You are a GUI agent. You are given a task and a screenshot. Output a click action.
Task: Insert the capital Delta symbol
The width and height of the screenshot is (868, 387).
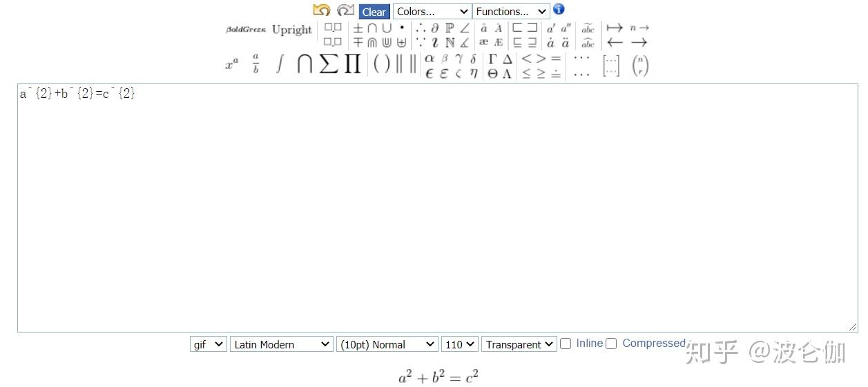point(508,59)
